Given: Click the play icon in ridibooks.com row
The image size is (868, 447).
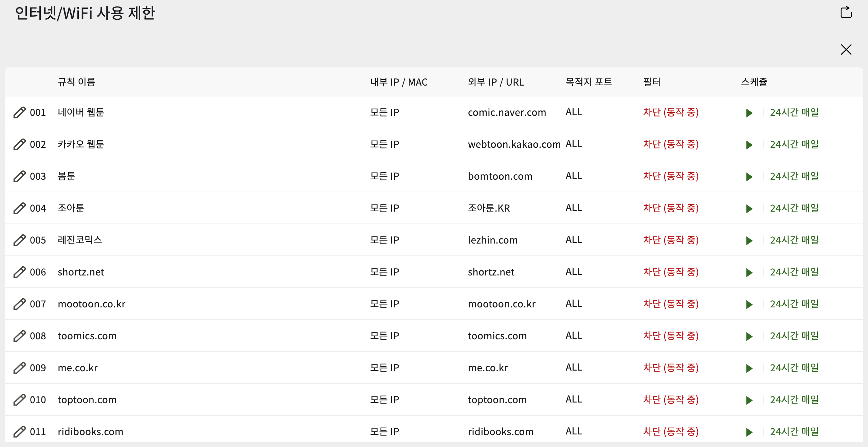Looking at the screenshot, I should coord(749,432).
